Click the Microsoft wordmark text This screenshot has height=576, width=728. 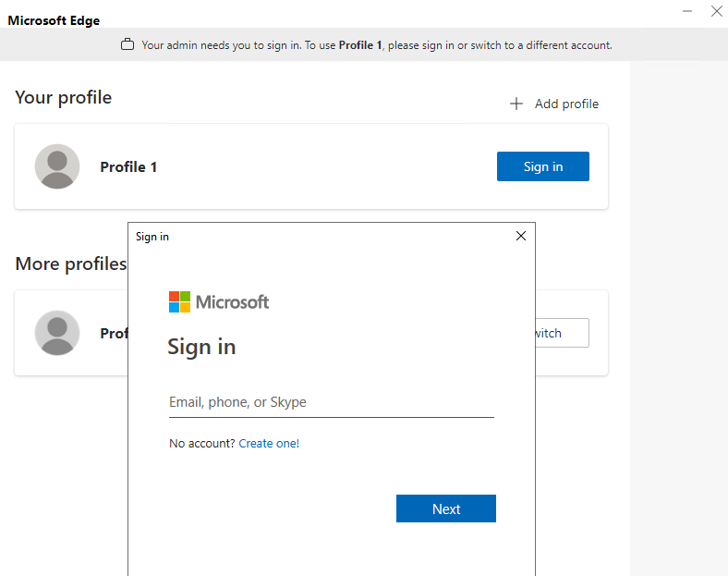tap(232, 302)
